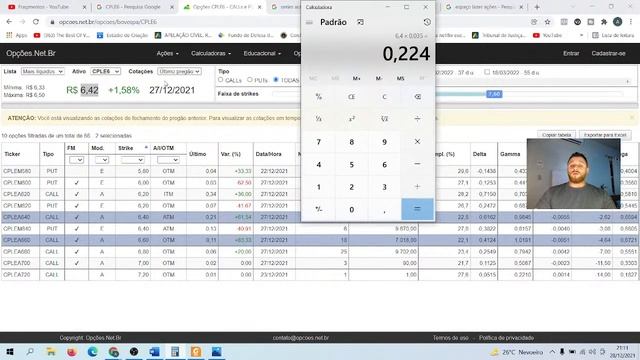The width and height of the screenshot is (640, 360).
Task: Click the Cadastrar-se link
Action: (608, 53)
